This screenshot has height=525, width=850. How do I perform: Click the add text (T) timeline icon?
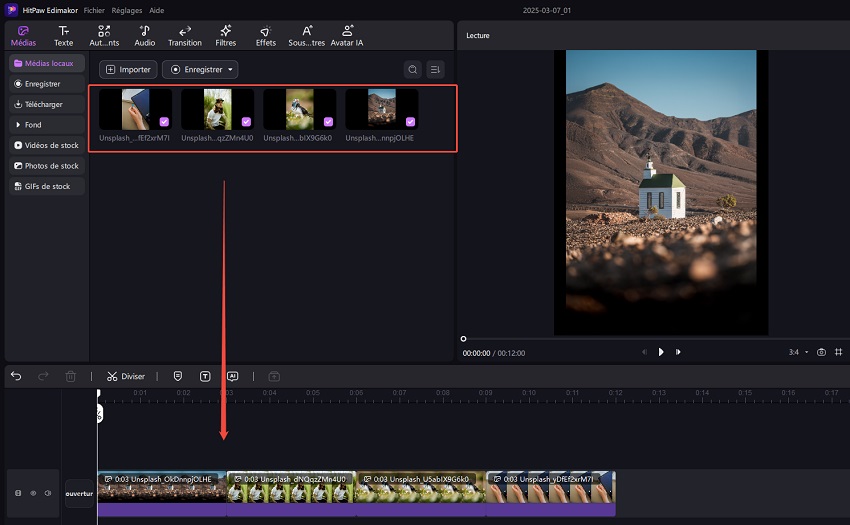pyautogui.click(x=205, y=376)
